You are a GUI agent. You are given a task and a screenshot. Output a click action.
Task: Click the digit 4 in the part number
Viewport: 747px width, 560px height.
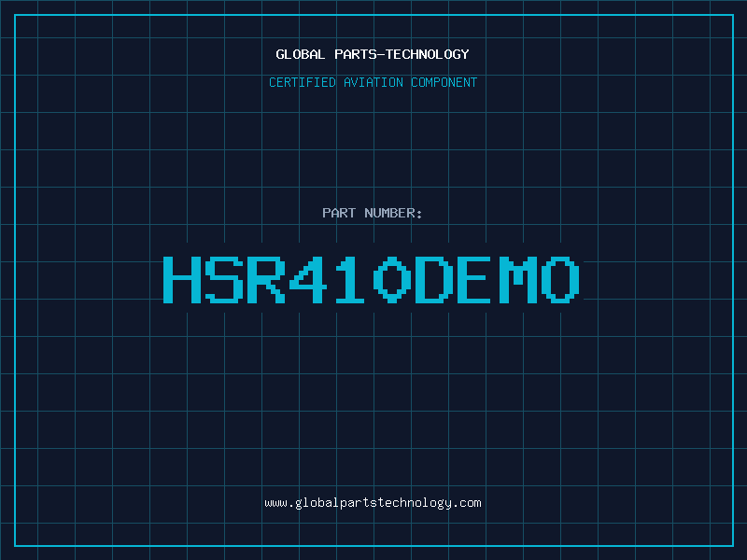(309, 279)
